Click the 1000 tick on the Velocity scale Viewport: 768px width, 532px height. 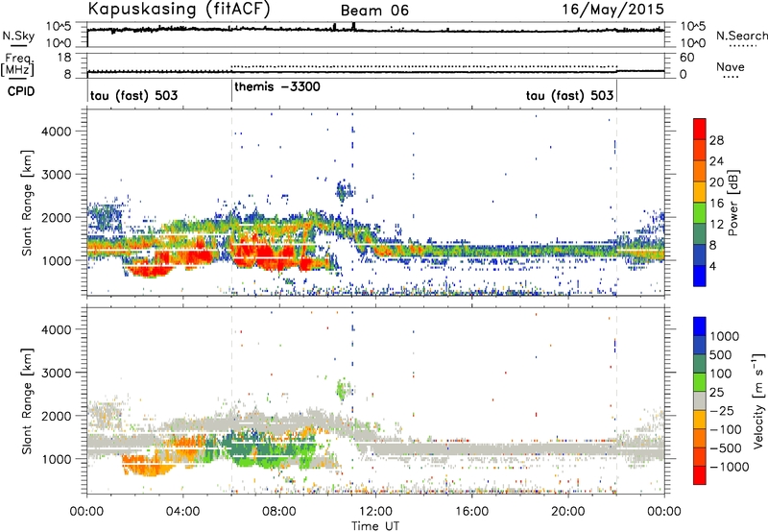tap(724, 336)
